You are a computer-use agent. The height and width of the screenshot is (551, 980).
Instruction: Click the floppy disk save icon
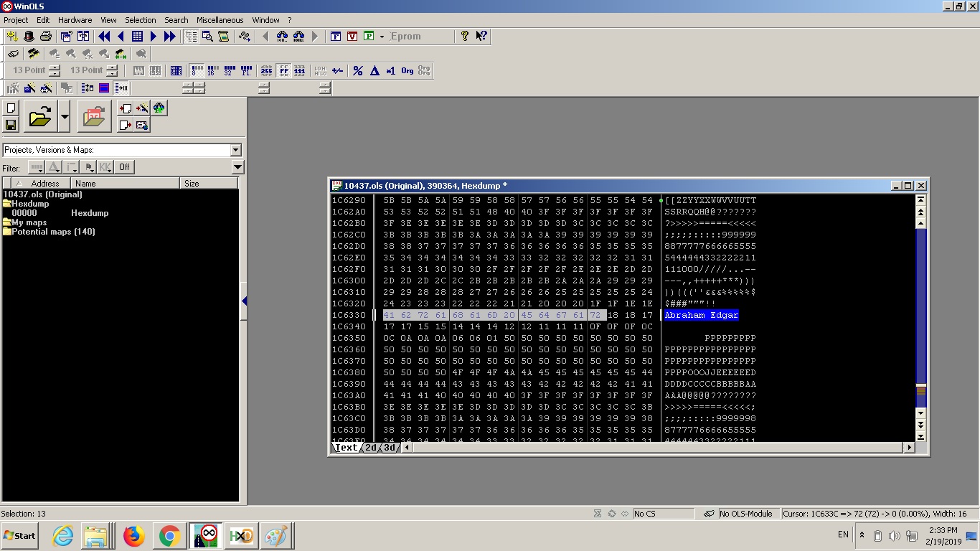tap(11, 125)
